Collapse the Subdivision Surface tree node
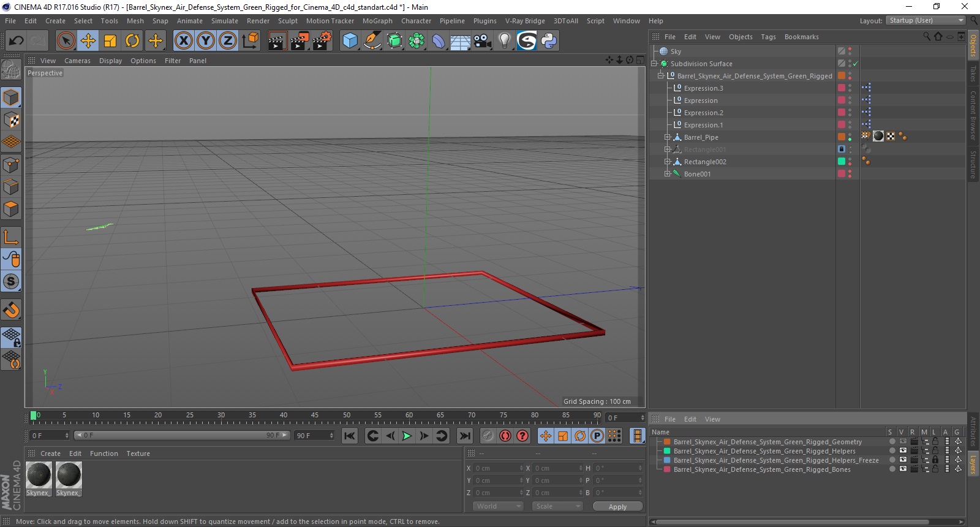980x527 pixels. point(654,64)
